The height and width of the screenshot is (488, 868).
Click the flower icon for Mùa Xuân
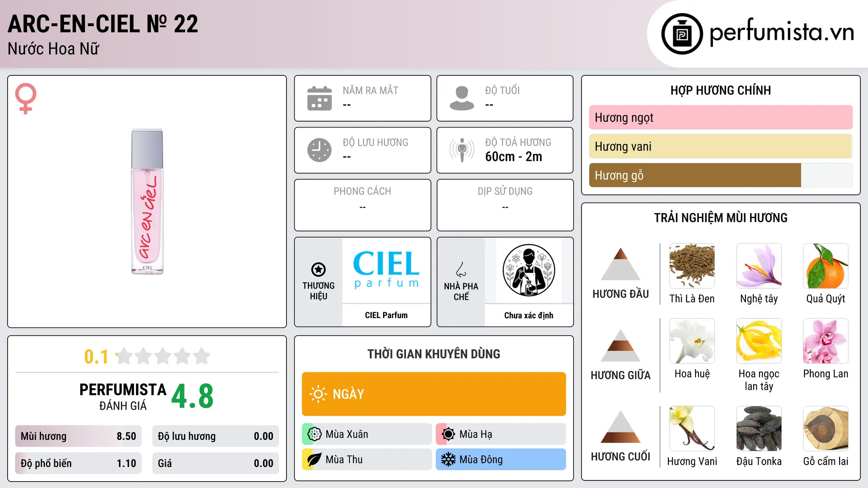(x=314, y=434)
